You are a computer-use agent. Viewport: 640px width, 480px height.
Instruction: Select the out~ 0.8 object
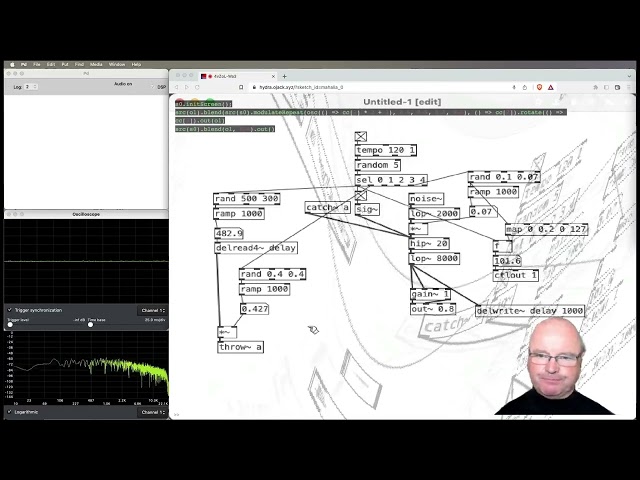[433, 309]
